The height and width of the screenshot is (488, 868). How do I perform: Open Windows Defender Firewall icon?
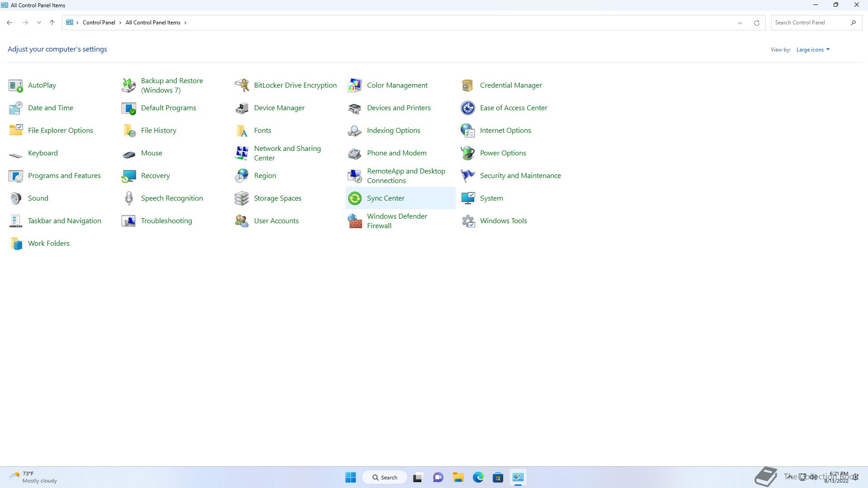[x=355, y=221]
